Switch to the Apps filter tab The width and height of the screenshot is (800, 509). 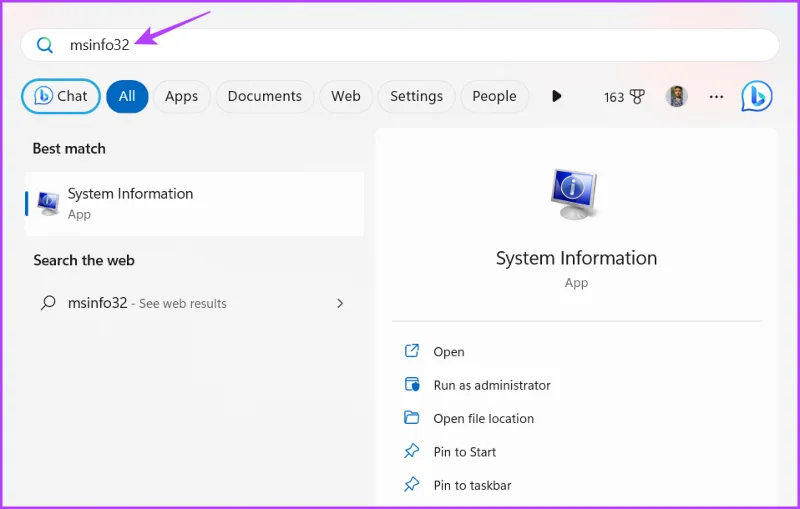(x=182, y=96)
